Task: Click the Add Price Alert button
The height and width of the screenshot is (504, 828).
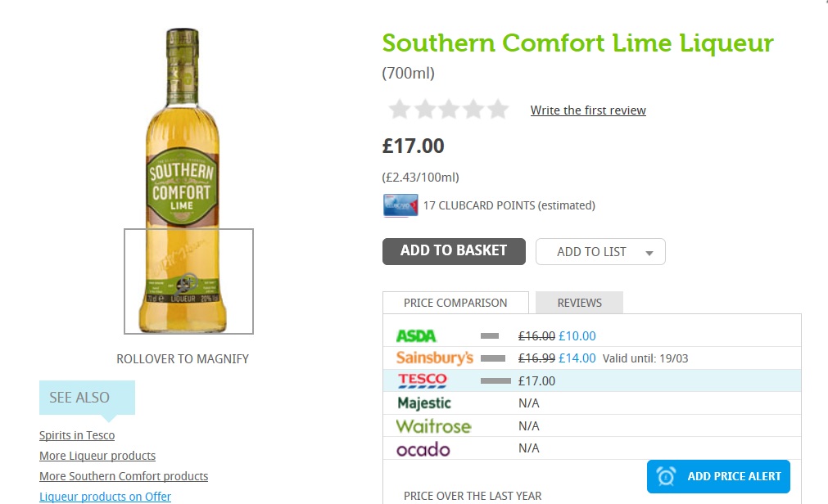Action: tap(718, 476)
